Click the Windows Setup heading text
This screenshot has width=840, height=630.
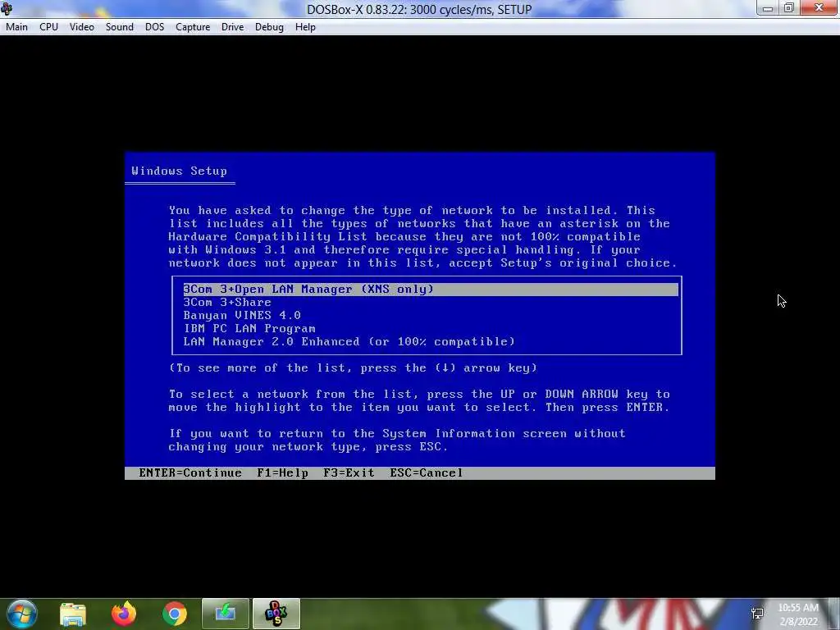179,171
